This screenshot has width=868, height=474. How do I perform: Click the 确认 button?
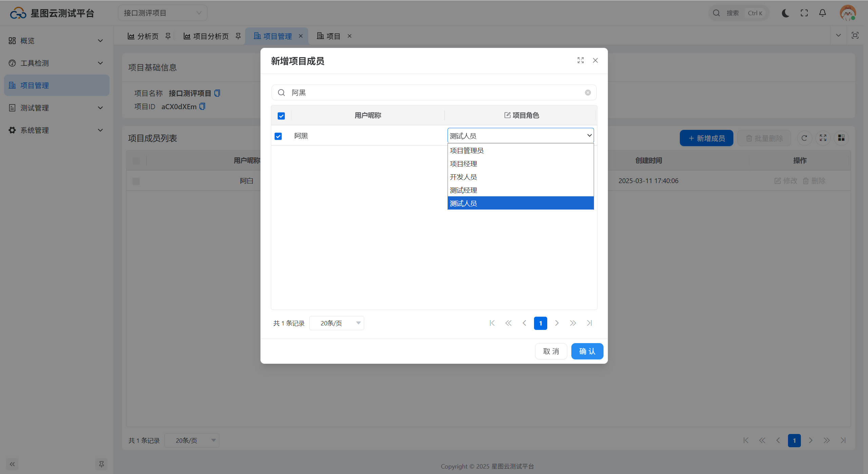click(587, 351)
